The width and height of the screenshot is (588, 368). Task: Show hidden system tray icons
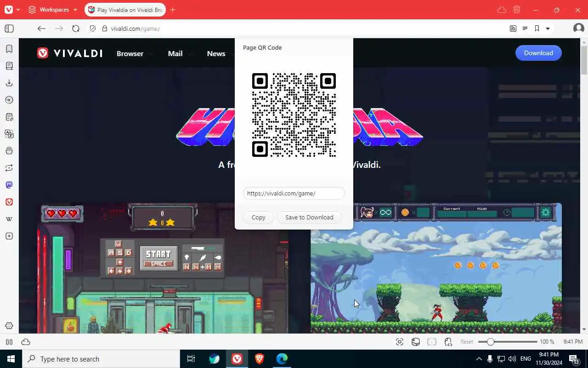479,359
